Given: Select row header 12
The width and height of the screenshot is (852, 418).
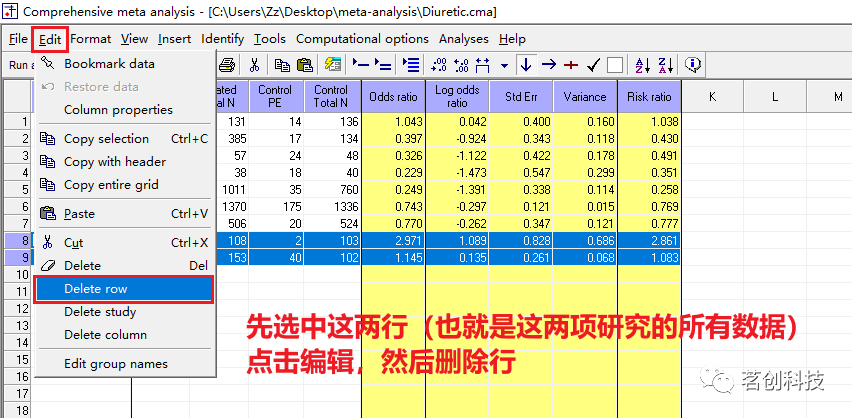Looking at the screenshot, I should coord(16,309).
